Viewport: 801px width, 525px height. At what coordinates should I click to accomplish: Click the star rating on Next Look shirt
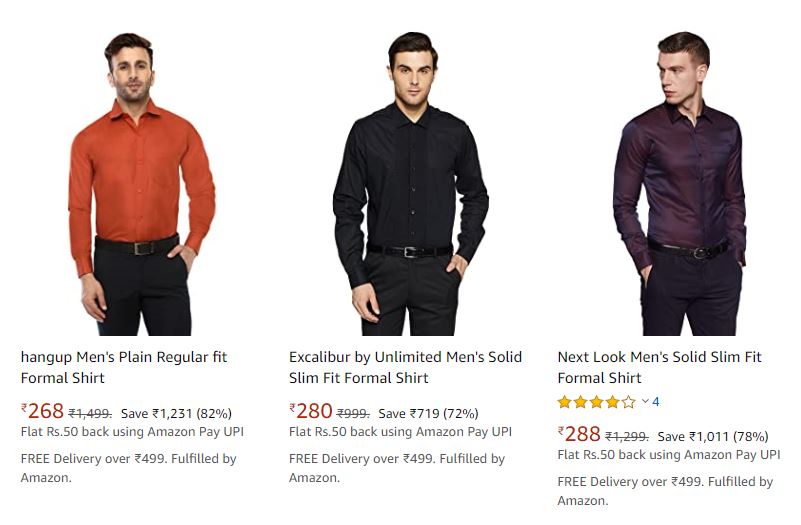click(x=596, y=402)
